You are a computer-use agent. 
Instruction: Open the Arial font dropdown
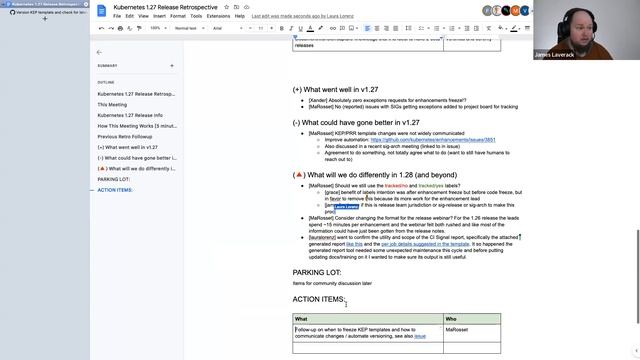point(228,28)
